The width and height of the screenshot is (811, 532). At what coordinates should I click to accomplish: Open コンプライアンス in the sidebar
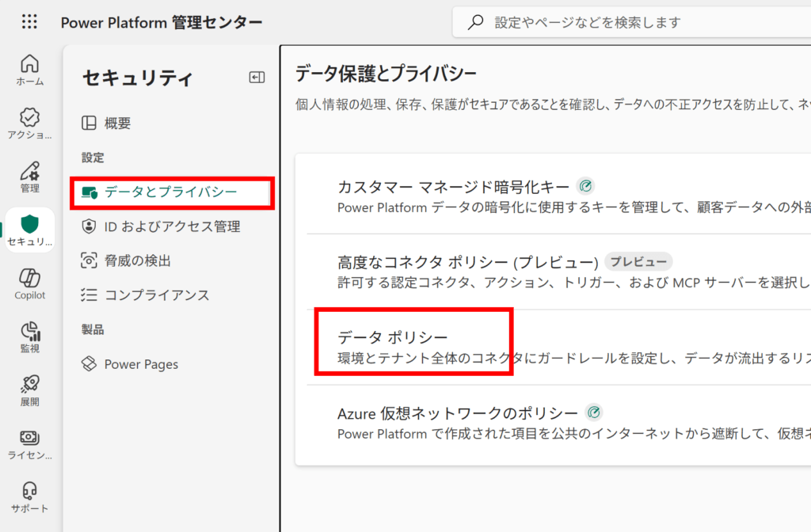157,295
